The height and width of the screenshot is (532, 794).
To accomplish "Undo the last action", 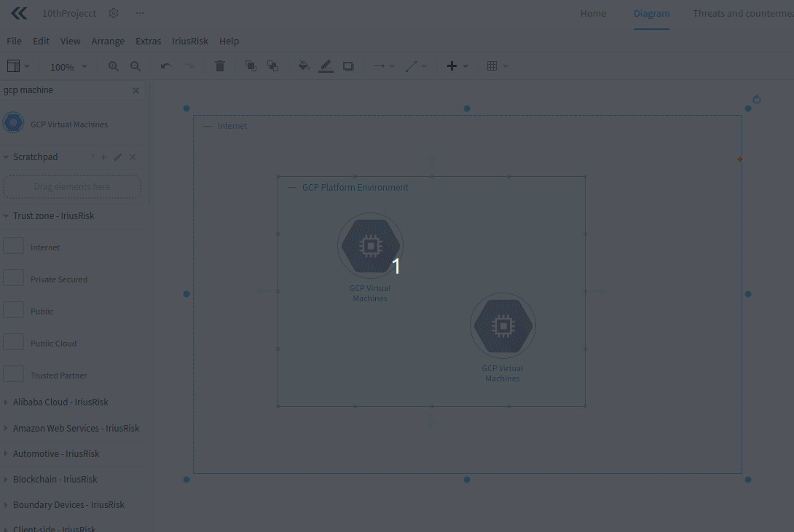I will click(166, 66).
